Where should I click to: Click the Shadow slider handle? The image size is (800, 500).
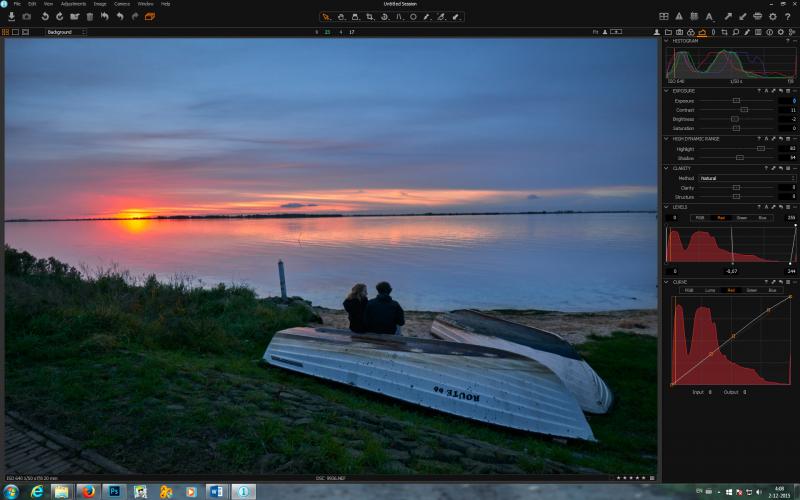[x=740, y=158]
